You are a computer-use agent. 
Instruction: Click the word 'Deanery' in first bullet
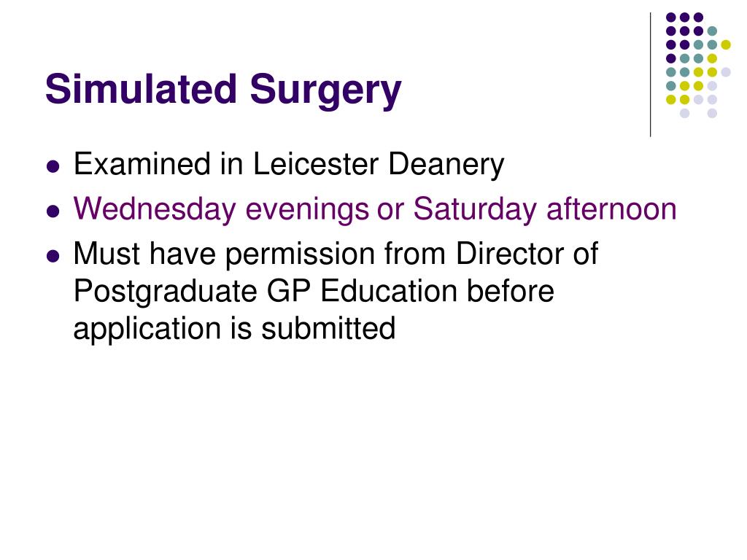[446, 165]
